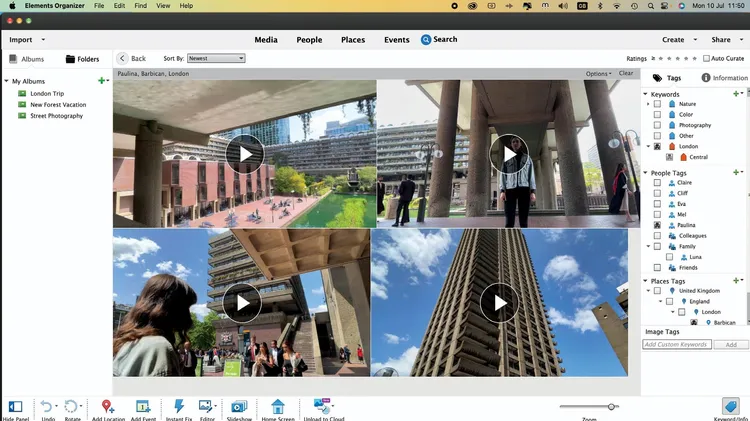Screen dimensions: 750x421
Task: Set the fifth rating star filter
Action: point(695,58)
